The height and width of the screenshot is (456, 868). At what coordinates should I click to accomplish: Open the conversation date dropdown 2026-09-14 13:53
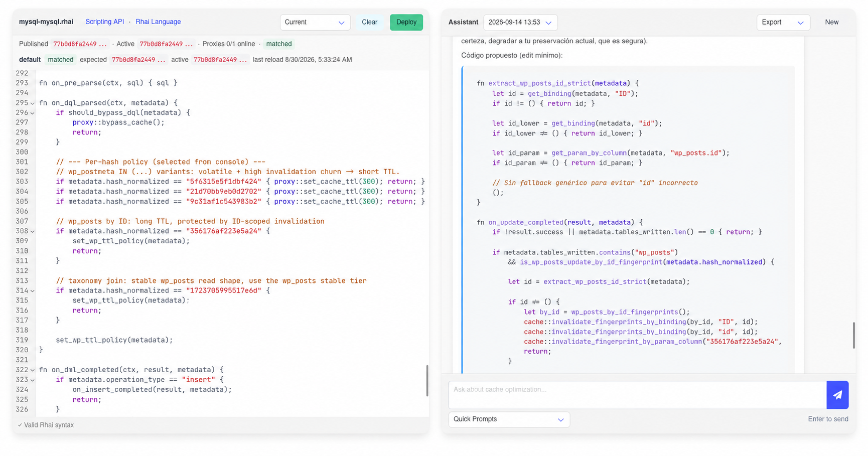coord(520,22)
